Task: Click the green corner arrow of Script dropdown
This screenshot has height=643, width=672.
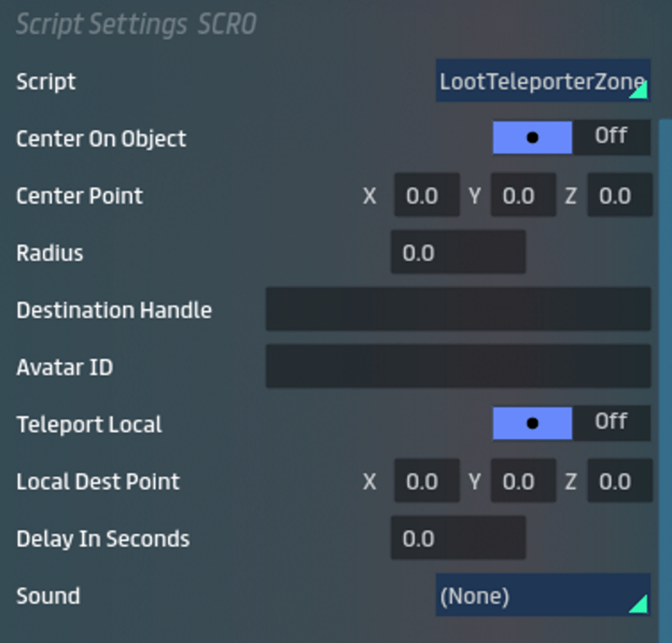Action: 640,91
